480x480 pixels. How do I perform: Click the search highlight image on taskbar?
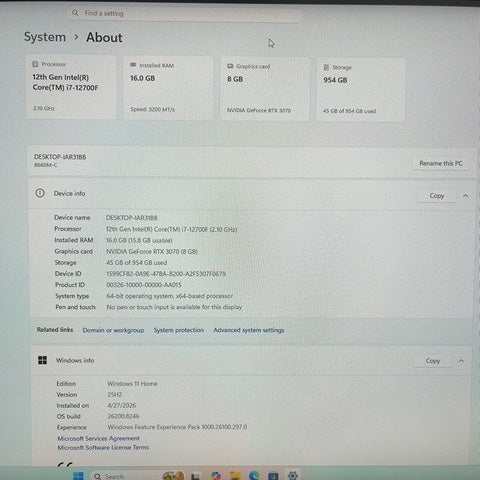point(173,476)
